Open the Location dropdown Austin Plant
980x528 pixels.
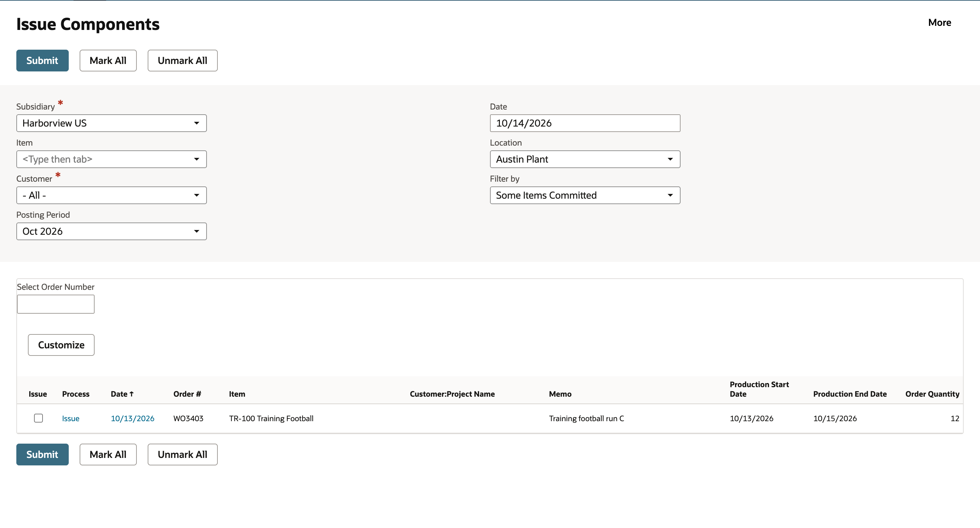(585, 159)
